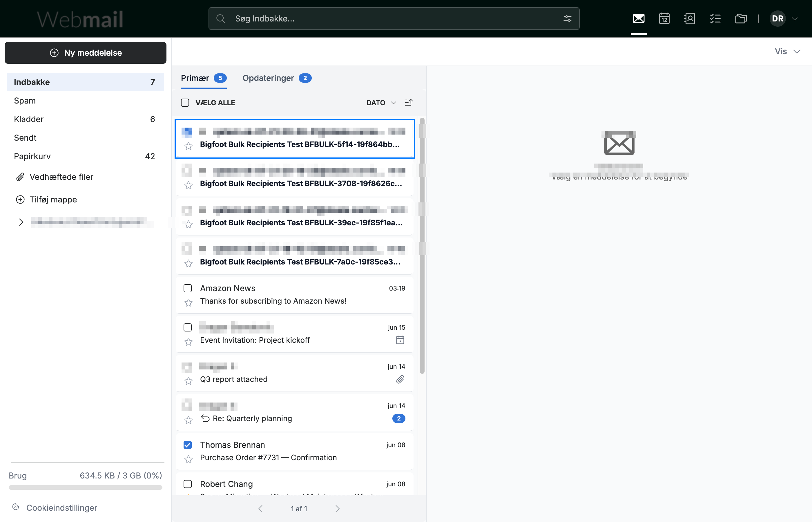
Task: Select the Project kickoff message checkbox
Action: click(187, 327)
